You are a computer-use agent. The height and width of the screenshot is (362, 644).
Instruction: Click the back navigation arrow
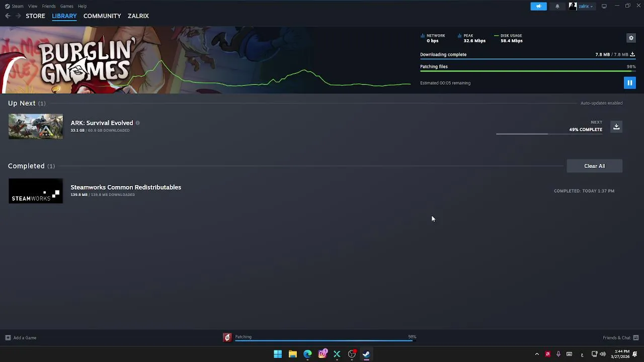point(8,16)
